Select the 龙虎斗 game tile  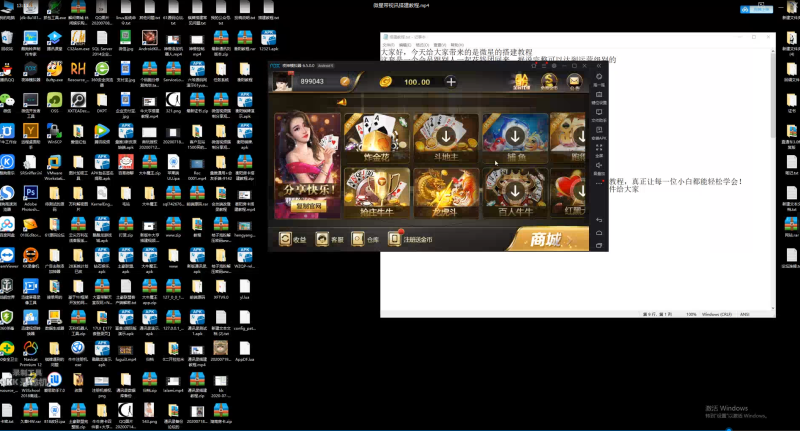click(443, 190)
